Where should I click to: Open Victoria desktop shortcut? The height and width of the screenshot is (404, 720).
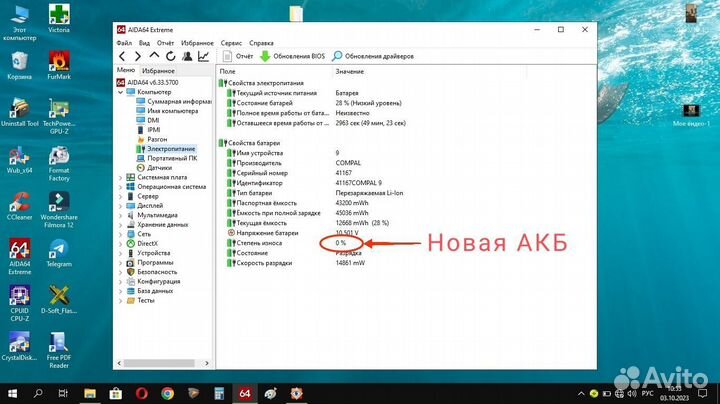point(59,19)
